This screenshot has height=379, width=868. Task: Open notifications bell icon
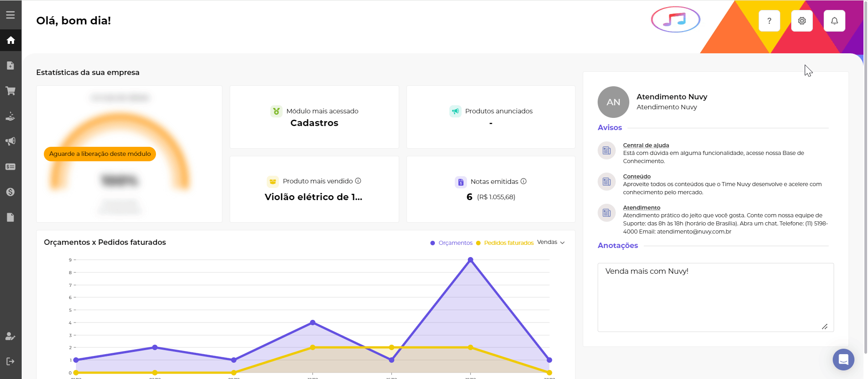[834, 21]
